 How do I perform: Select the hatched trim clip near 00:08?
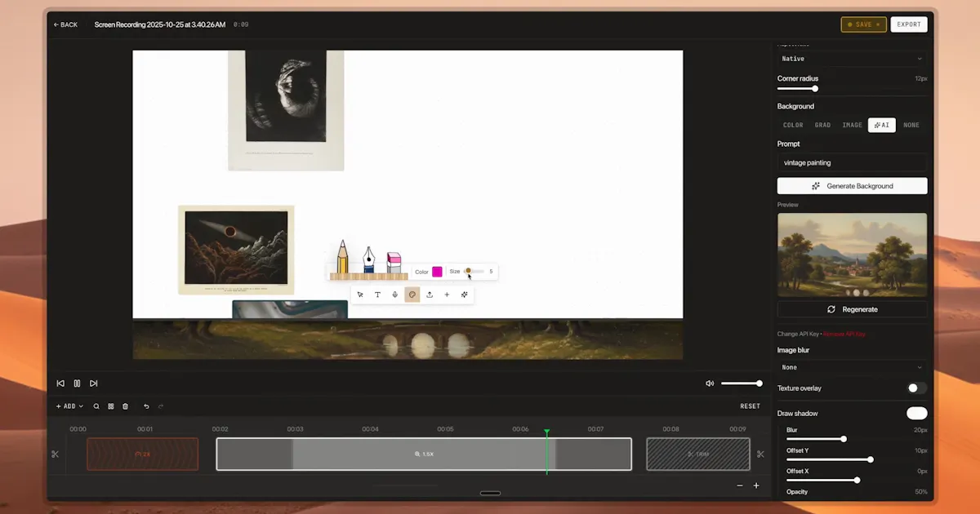698,454
